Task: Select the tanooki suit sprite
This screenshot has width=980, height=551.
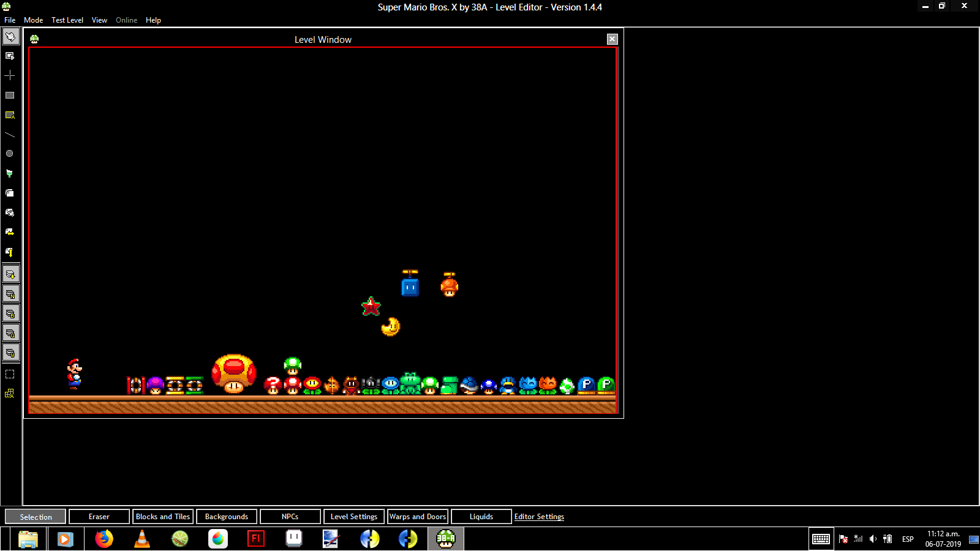Action: click(x=351, y=385)
